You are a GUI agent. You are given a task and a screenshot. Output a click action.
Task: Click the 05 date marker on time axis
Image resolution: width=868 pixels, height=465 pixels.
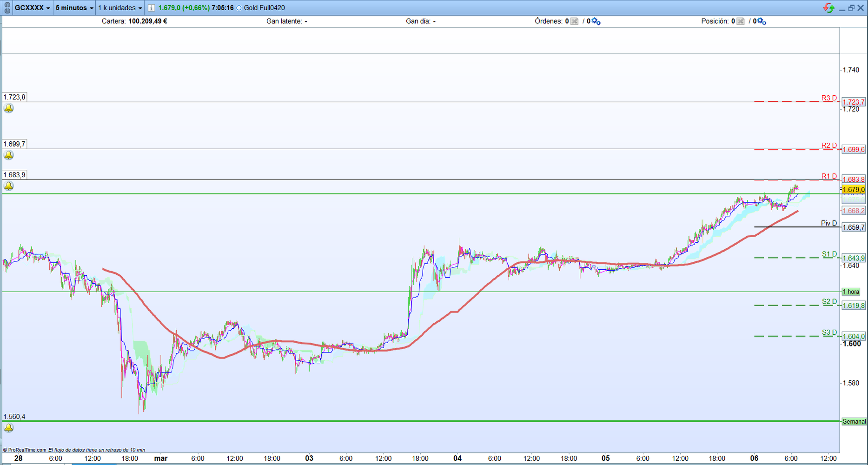606,458
